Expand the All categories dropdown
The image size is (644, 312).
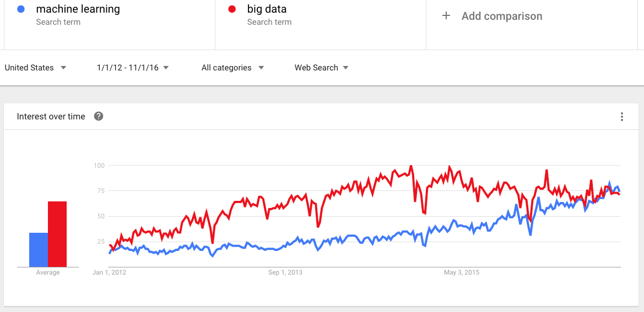(x=233, y=68)
